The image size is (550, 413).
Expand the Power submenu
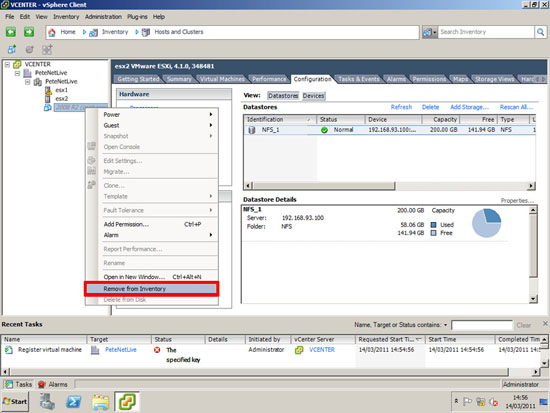click(x=158, y=115)
